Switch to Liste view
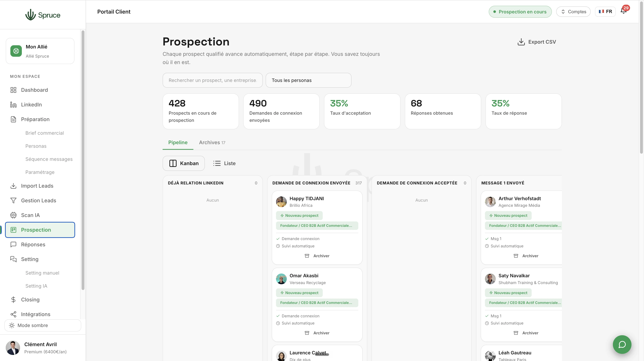The height and width of the screenshot is (361, 644). coord(224,163)
